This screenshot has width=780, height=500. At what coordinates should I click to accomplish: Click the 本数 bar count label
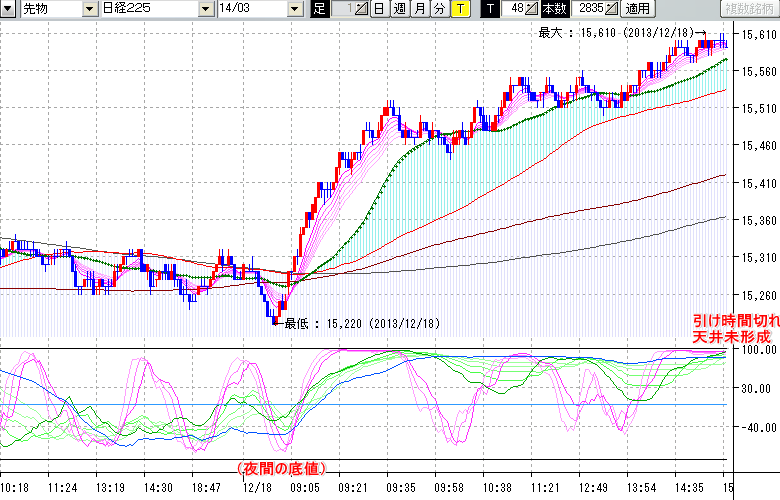(x=554, y=9)
